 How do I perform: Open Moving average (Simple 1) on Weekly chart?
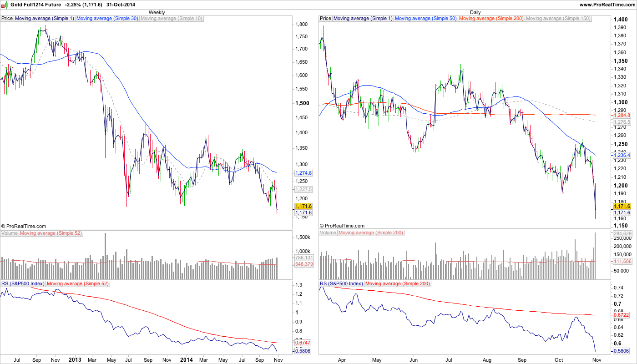pos(45,19)
